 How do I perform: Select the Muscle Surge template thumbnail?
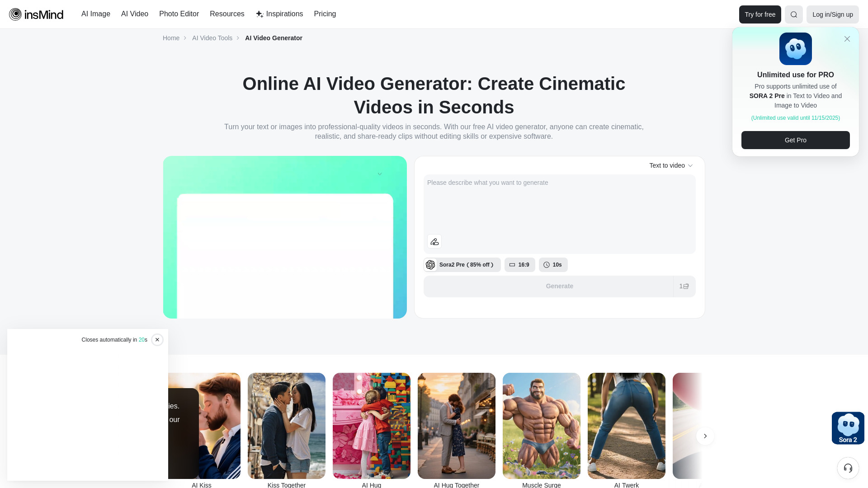pos(541,426)
